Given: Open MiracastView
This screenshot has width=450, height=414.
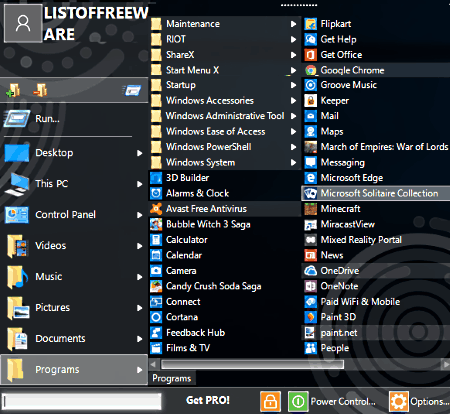Looking at the screenshot, I should (376, 224).
